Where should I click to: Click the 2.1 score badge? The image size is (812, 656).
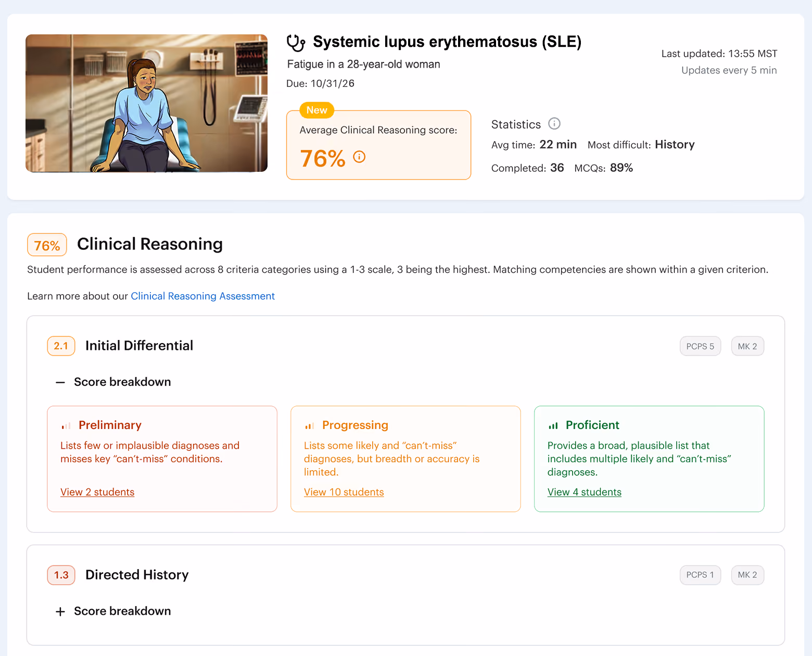61,346
